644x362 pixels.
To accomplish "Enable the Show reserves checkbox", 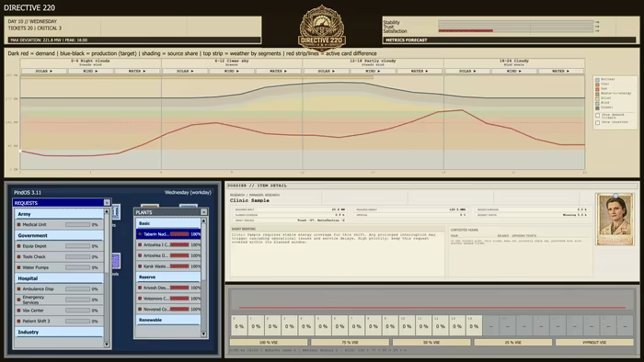I will pyautogui.click(x=598, y=122).
